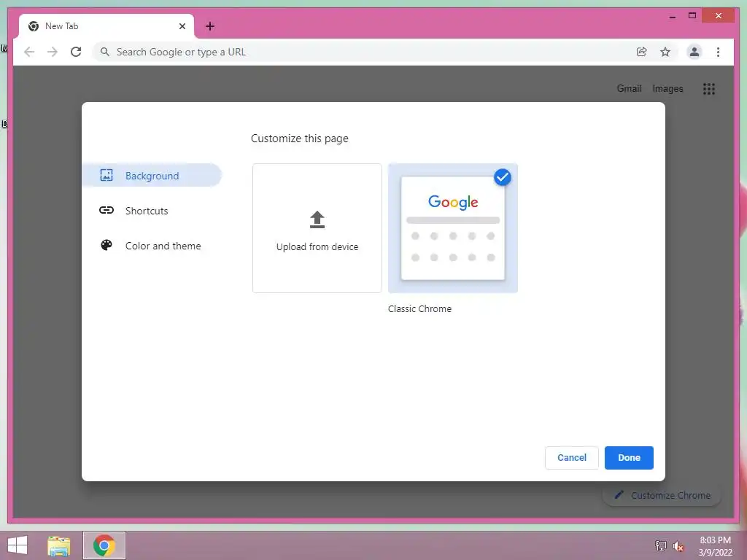Open Google Images link

[x=667, y=88]
